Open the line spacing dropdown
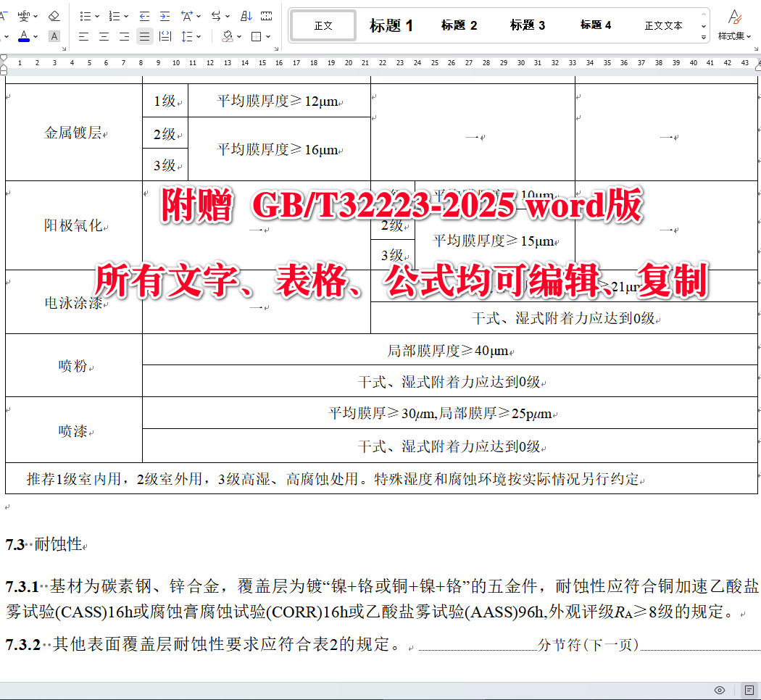 [x=199, y=36]
